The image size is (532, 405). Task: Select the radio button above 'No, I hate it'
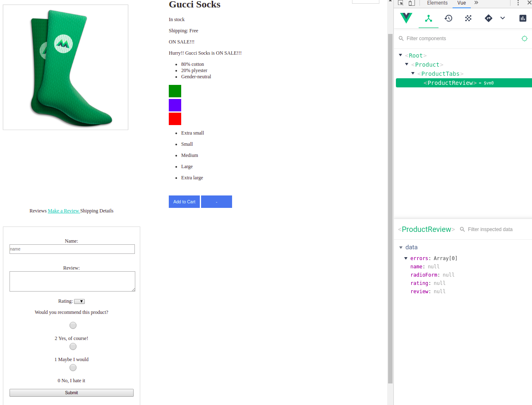tap(73, 368)
